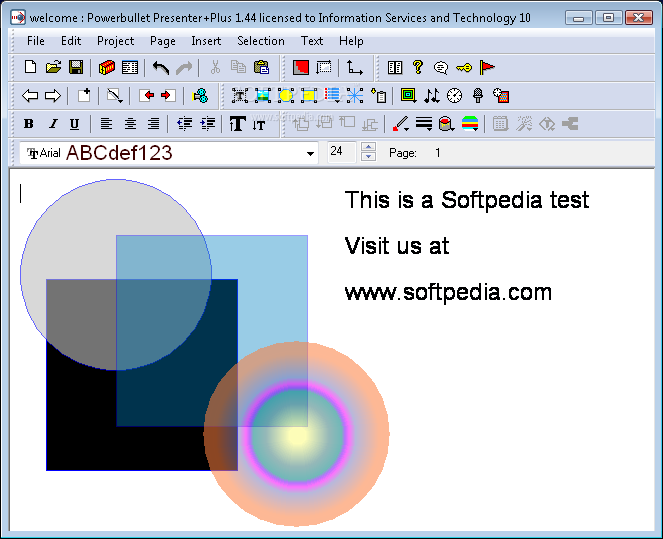
Task: Insert a text box with the T frame icon
Action: click(x=240, y=96)
